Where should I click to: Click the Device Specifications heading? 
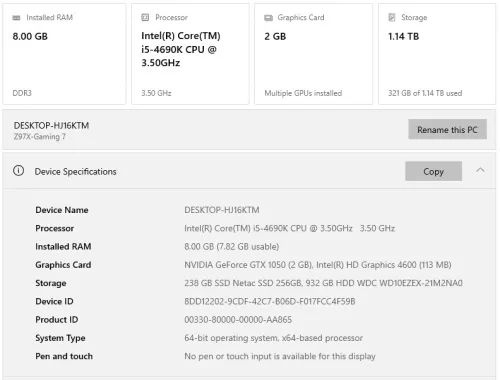[x=75, y=172]
